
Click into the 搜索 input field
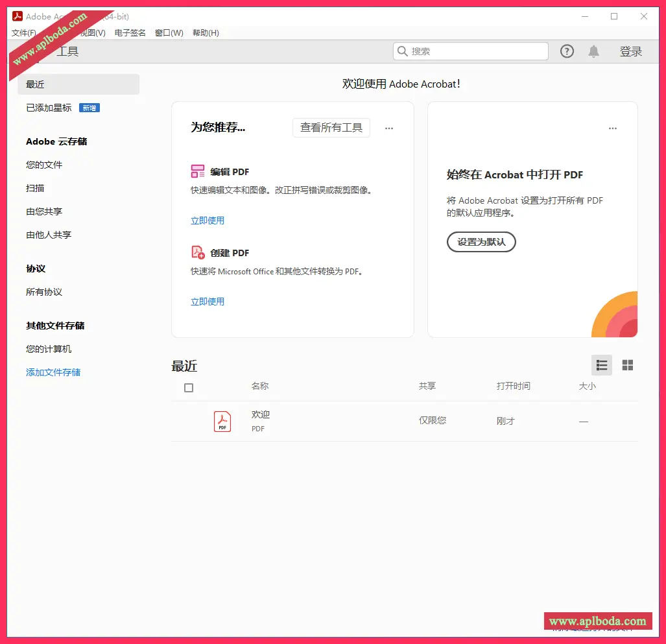pos(477,51)
